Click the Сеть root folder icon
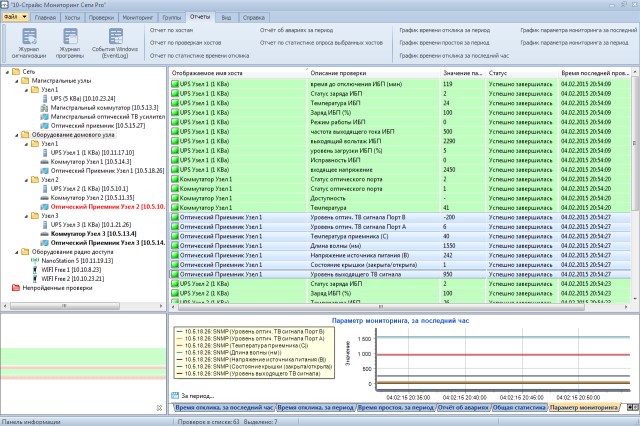The width and height of the screenshot is (640, 426). tap(16, 72)
